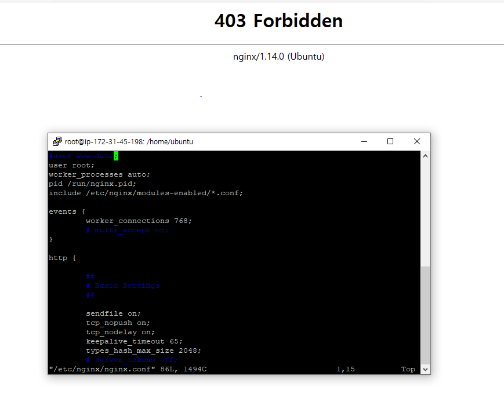Click the green cursor block on first line
This screenshot has width=504, height=420.
click(x=116, y=156)
